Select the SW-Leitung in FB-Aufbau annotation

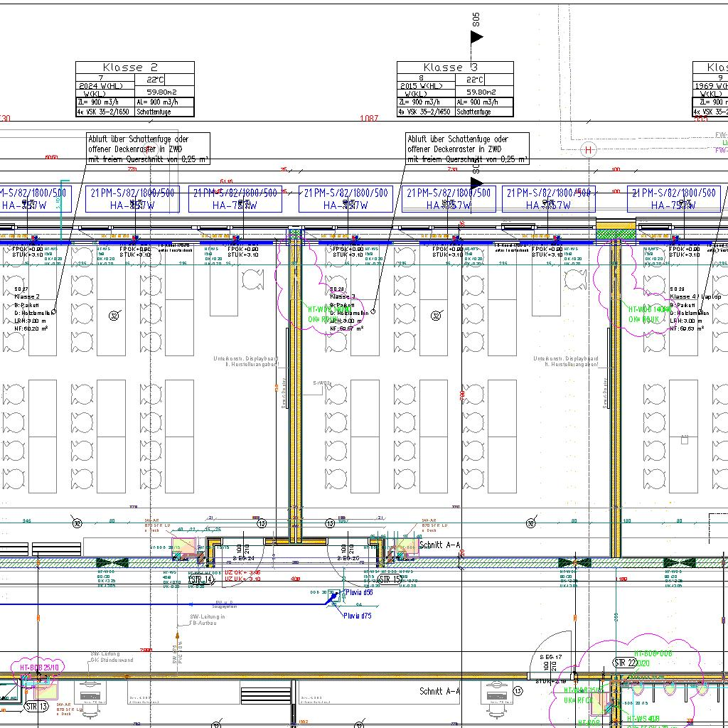click(207, 620)
